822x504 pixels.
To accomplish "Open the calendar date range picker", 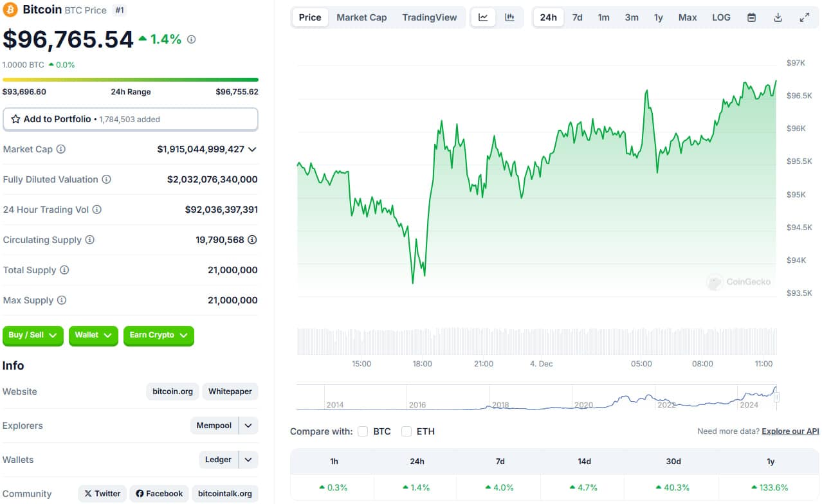I will (751, 17).
